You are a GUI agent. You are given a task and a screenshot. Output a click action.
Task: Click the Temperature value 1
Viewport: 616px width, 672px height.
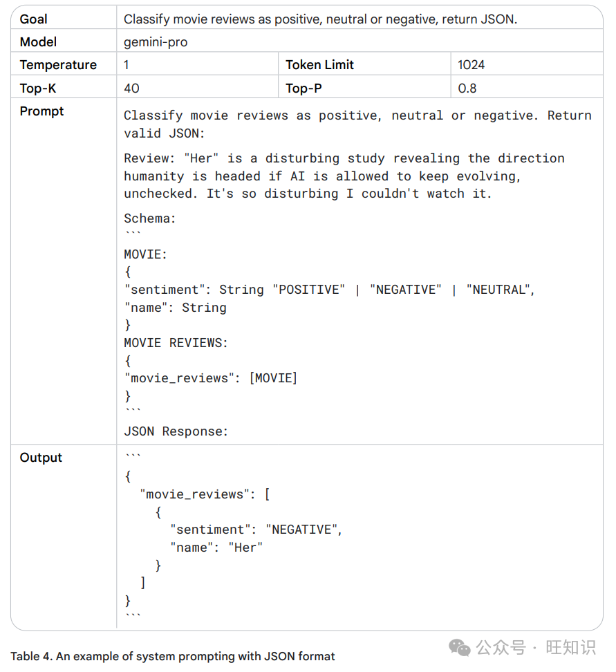(127, 65)
